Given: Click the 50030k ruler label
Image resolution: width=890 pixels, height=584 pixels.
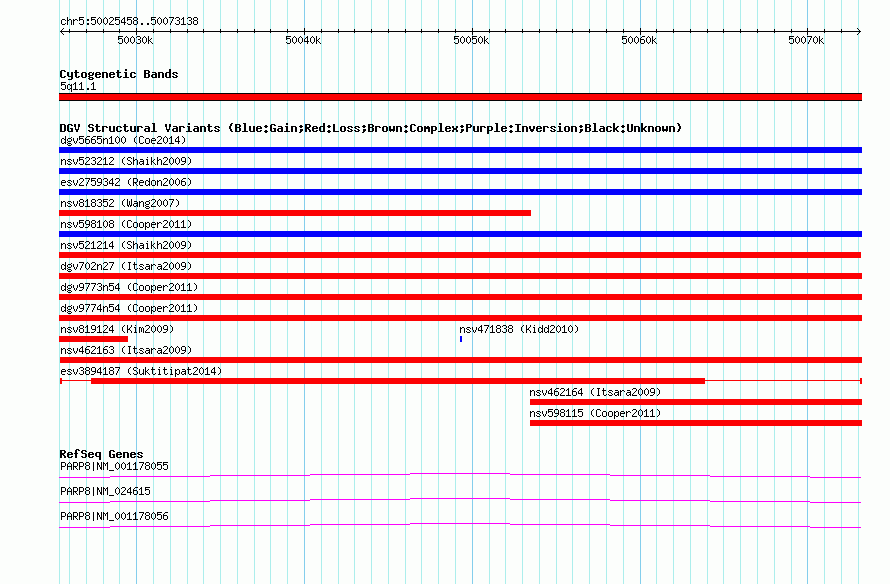Looking at the screenshot, I should tap(135, 40).
